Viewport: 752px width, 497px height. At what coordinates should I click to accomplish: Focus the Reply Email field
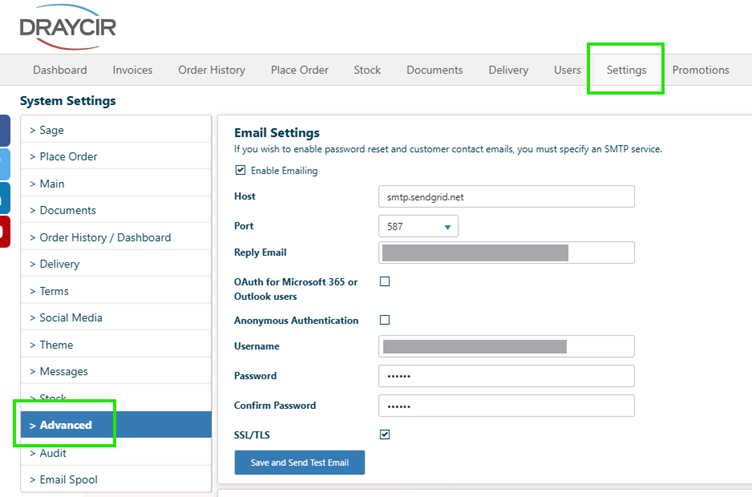click(x=506, y=253)
